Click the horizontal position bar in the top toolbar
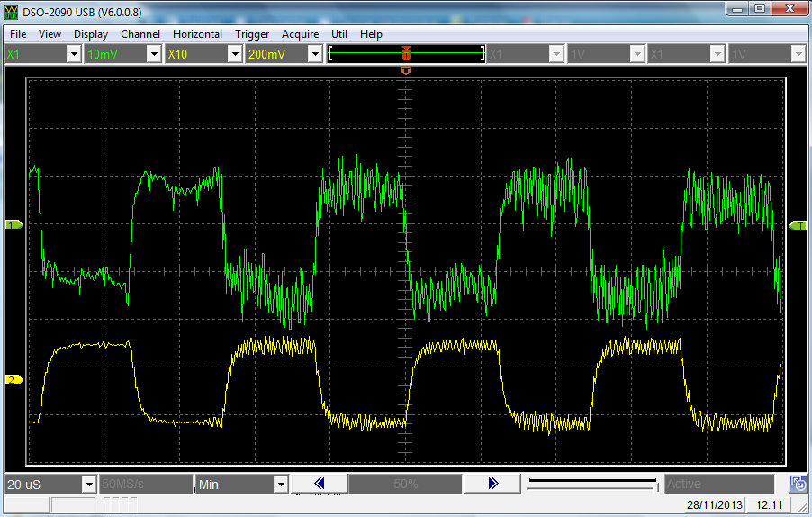Viewport: 812px width, 517px height. [x=406, y=54]
